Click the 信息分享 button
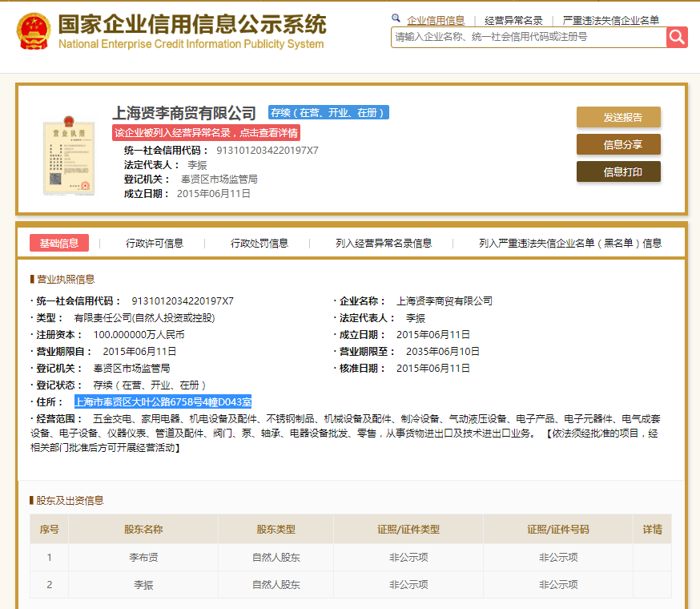The height and width of the screenshot is (609, 700). [x=618, y=144]
